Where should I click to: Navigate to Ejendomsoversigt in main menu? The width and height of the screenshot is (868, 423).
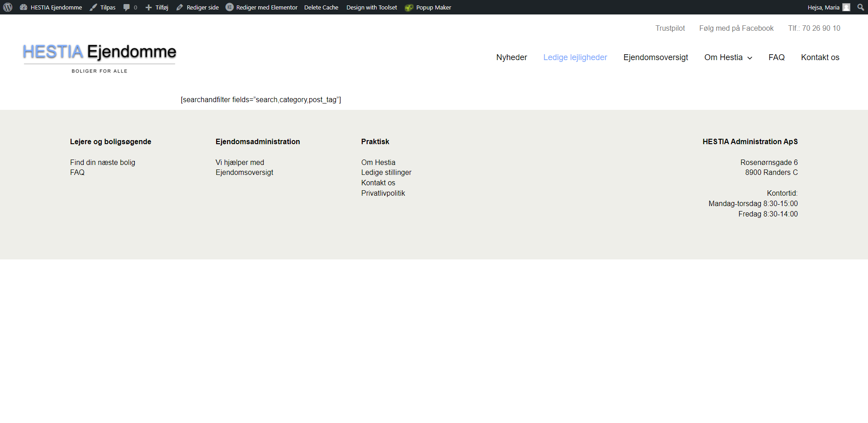(656, 57)
